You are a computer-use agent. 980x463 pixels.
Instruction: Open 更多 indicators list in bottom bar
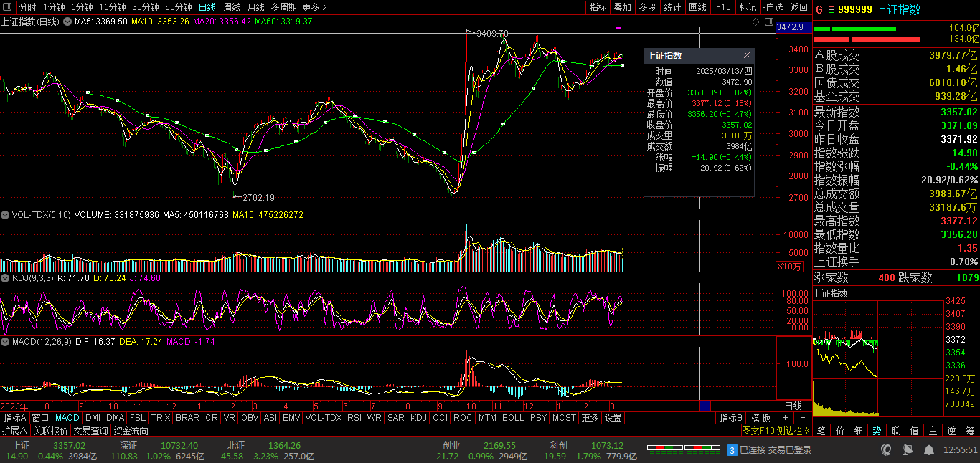click(590, 418)
